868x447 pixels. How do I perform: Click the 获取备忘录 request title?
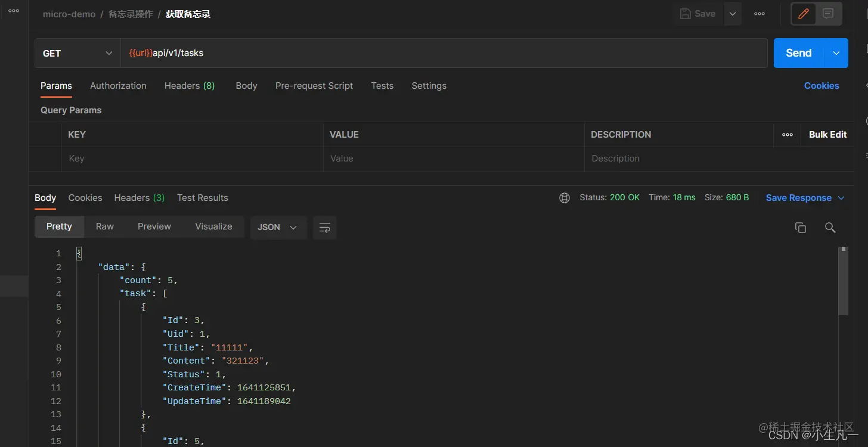pos(188,14)
